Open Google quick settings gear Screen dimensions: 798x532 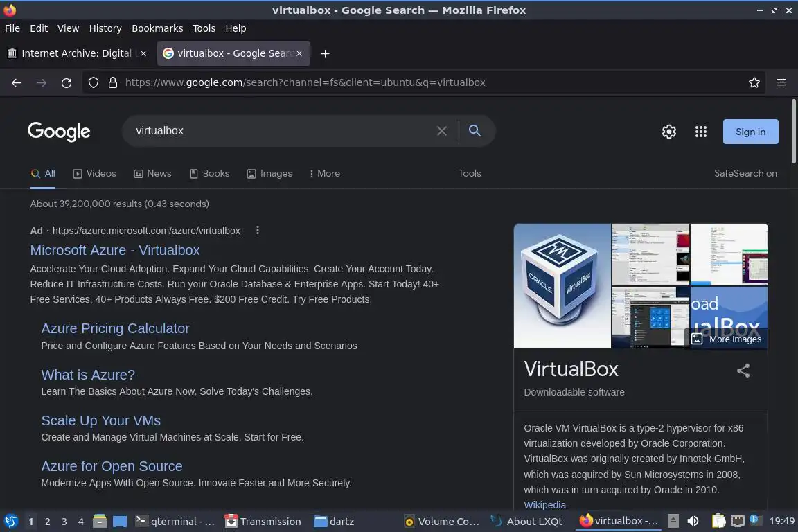(668, 132)
